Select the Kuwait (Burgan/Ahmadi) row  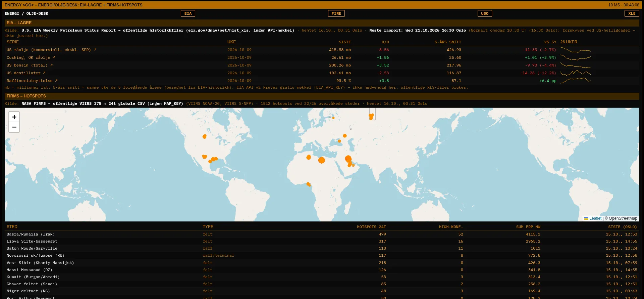[x=322, y=277]
